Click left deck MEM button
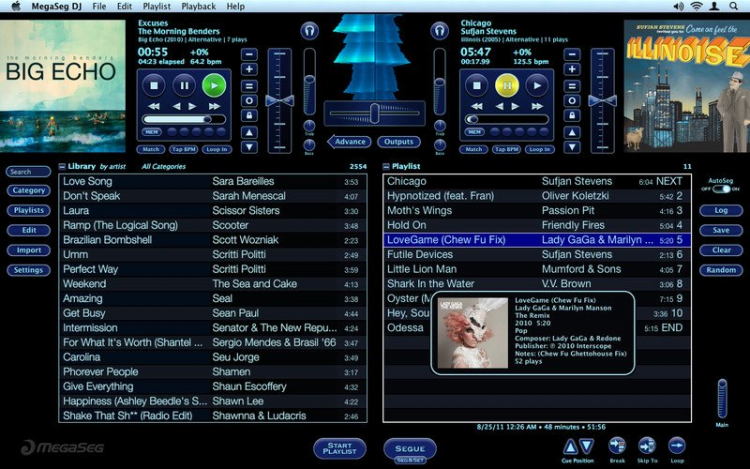Viewport: 750px width, 469px height. point(151,132)
